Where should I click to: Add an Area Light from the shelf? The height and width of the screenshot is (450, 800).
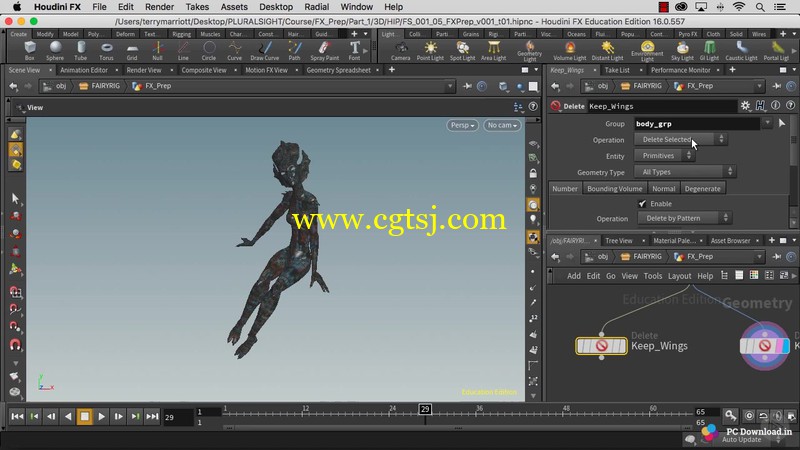(x=493, y=51)
